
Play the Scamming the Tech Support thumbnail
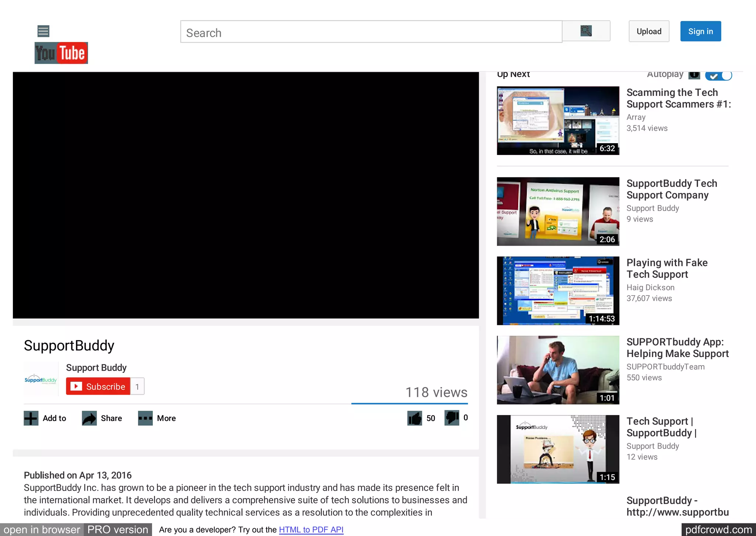click(x=557, y=121)
